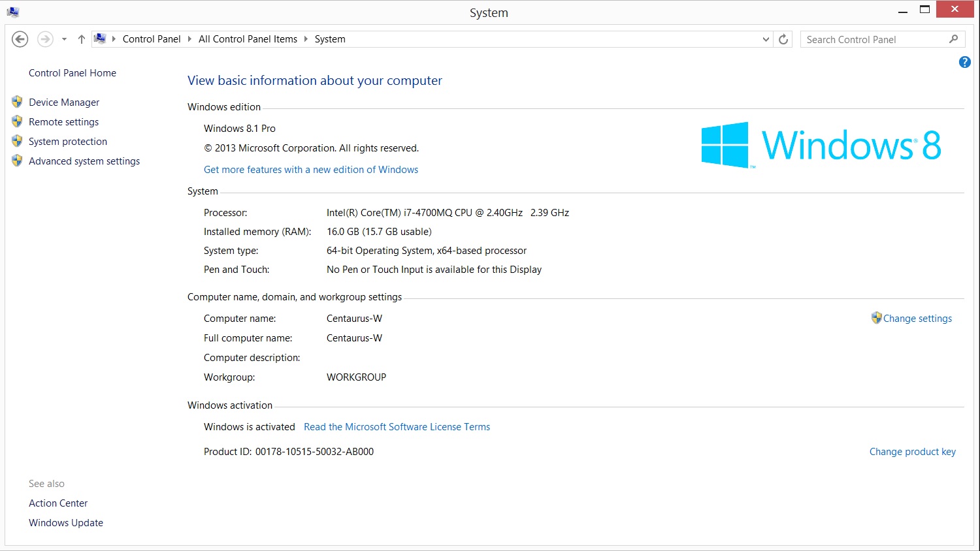Click Change settings link

[917, 319]
